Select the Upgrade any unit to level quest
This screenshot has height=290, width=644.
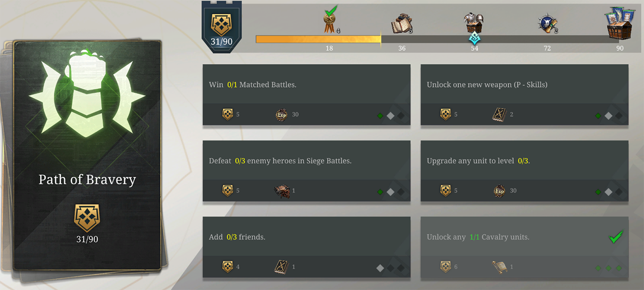[525, 171]
